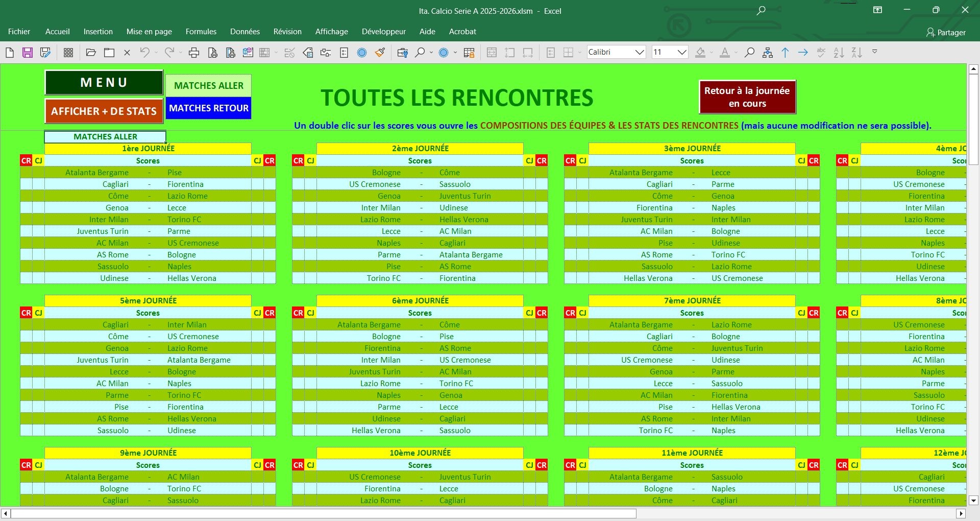Viewport: 980px width, 521px height.
Task: Click the borders grid icon
Action: pyautogui.click(x=568, y=52)
